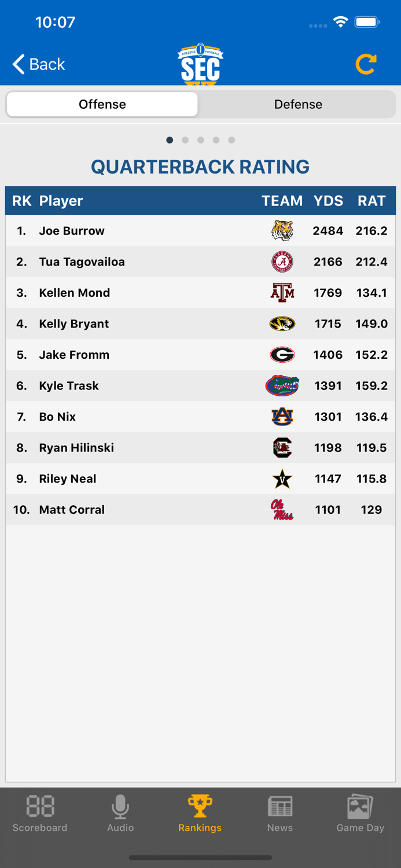The width and height of the screenshot is (401, 868).
Task: Switch to the Defense segment
Action: click(x=298, y=104)
